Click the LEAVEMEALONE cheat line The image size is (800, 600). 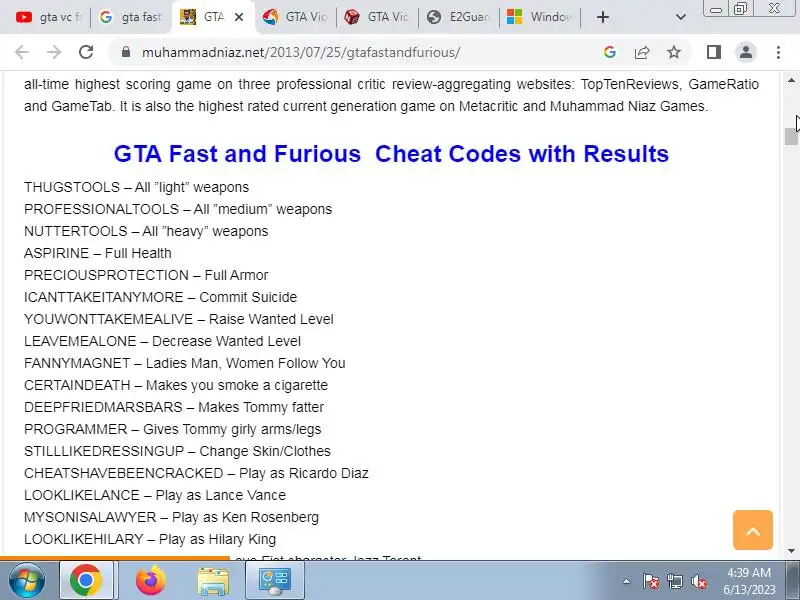162,341
